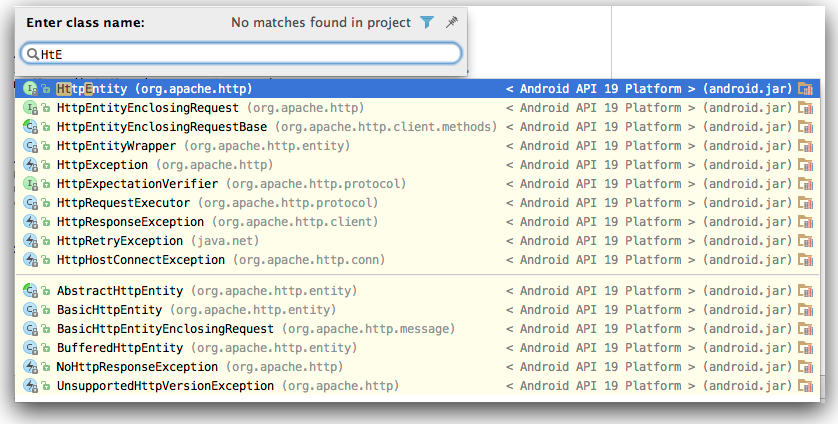
Task: Click class icon beside HttpEntityWrapper
Action: (30, 146)
